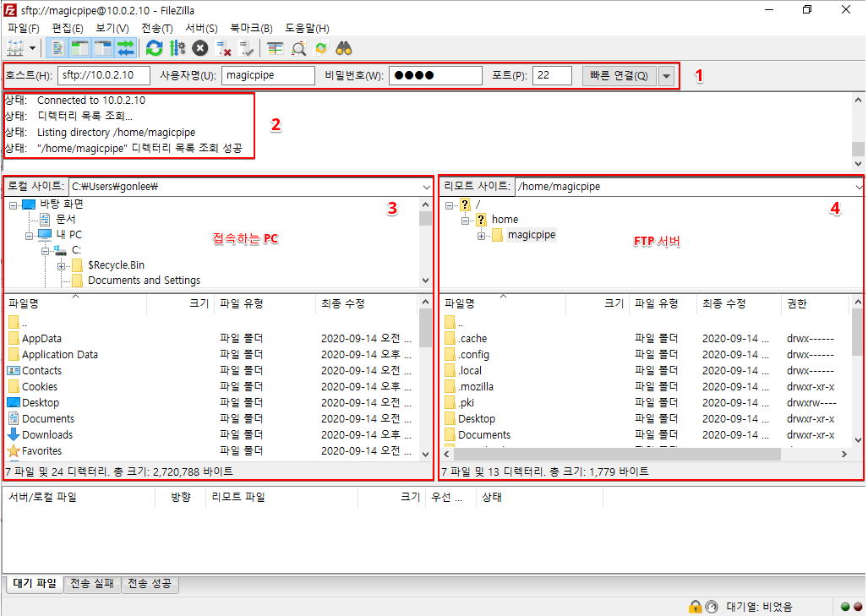Open the 서버(S) menu
The width and height of the screenshot is (868, 616).
point(201,28)
